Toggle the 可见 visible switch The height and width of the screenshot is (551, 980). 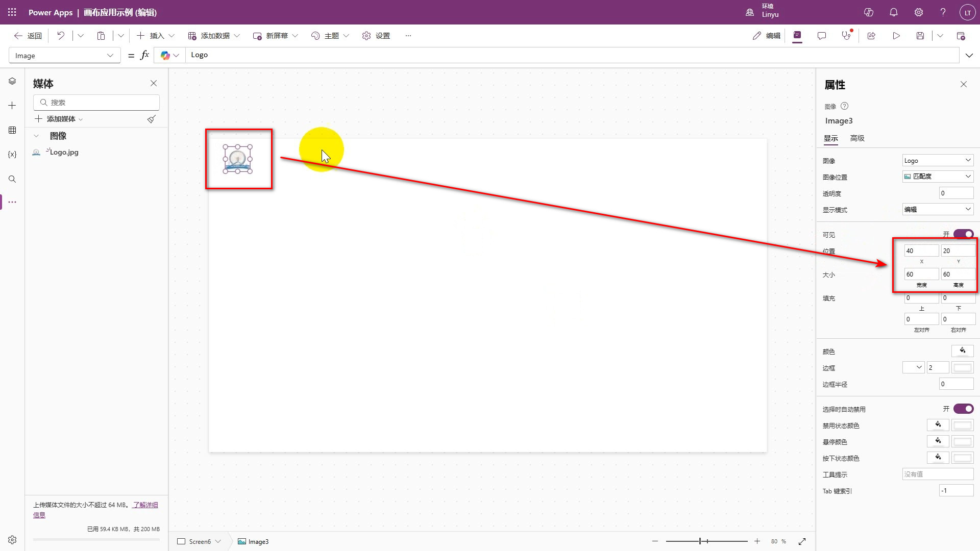[963, 234]
